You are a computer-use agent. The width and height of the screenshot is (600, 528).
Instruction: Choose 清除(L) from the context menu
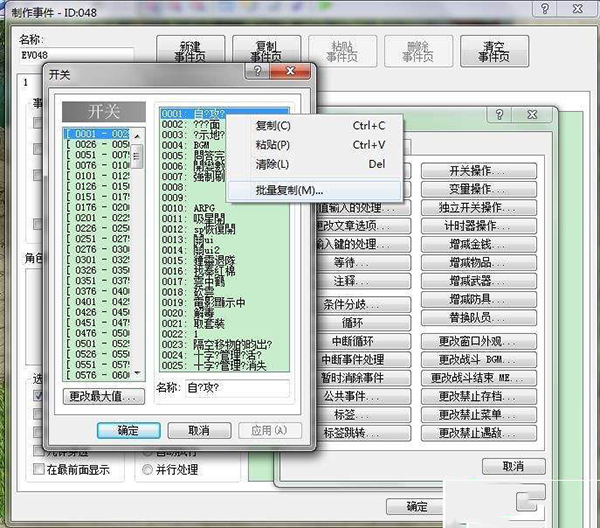pos(315,164)
